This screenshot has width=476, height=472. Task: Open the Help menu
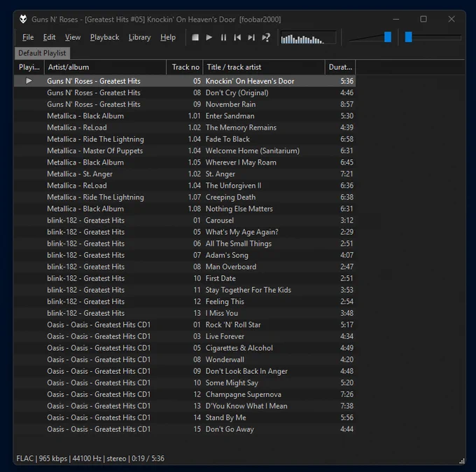[x=168, y=37]
